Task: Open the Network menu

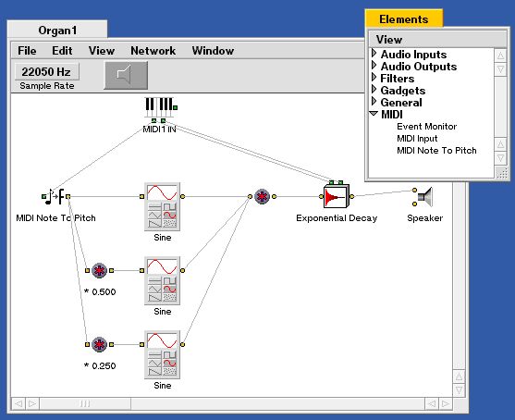Action: click(x=153, y=51)
